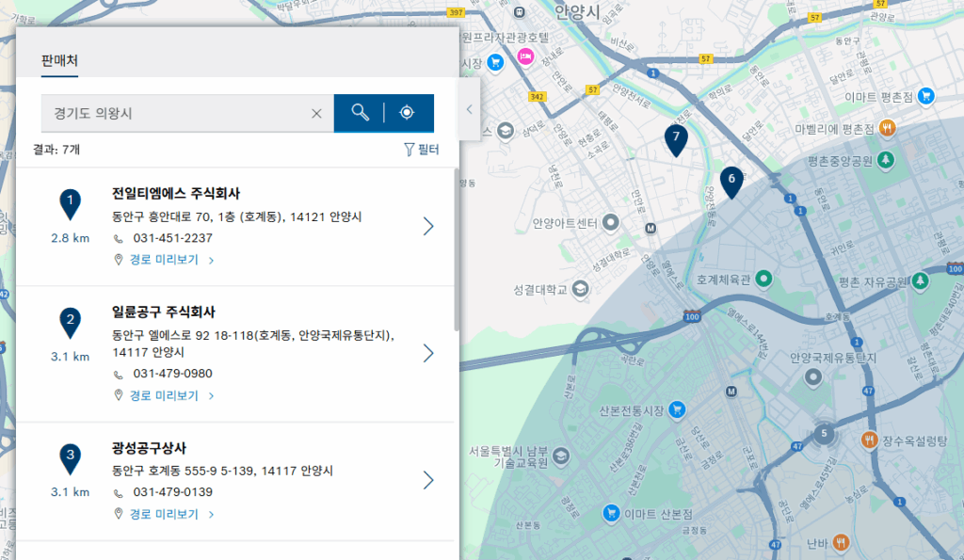Click map marker number 7
Image resolution: width=964 pixels, height=560 pixels.
point(676,139)
